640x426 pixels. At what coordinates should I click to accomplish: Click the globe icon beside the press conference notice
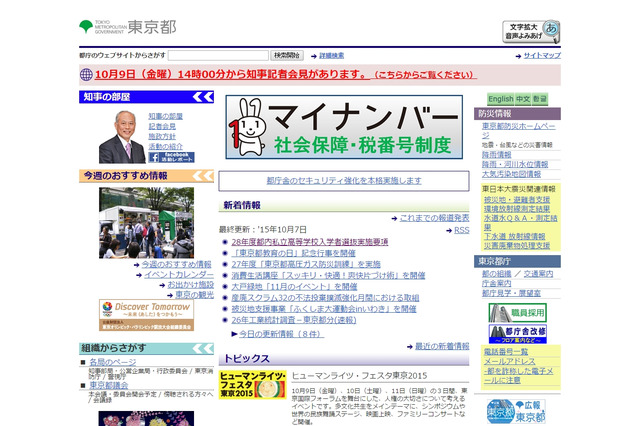[x=86, y=75]
